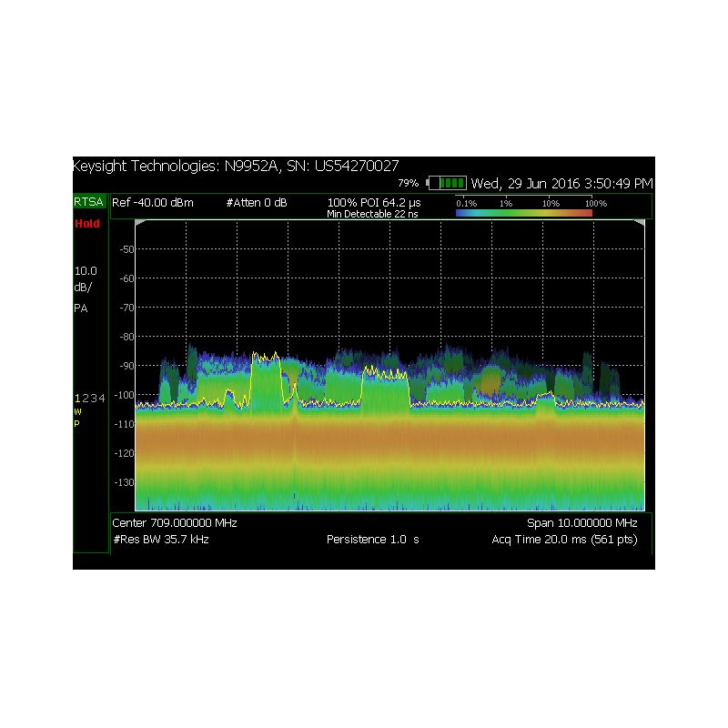Select trace number 2
Viewport: 728px width, 728px height.
click(85, 399)
